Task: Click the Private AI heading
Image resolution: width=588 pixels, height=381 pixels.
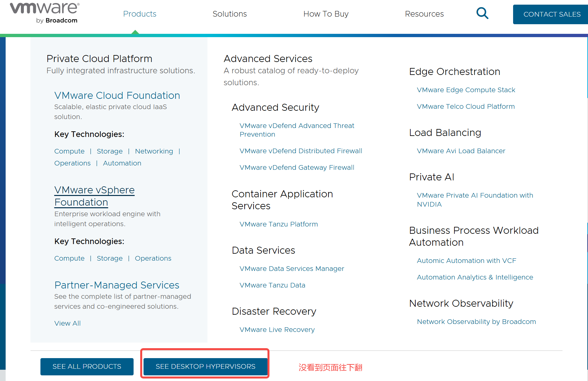Action: click(432, 177)
